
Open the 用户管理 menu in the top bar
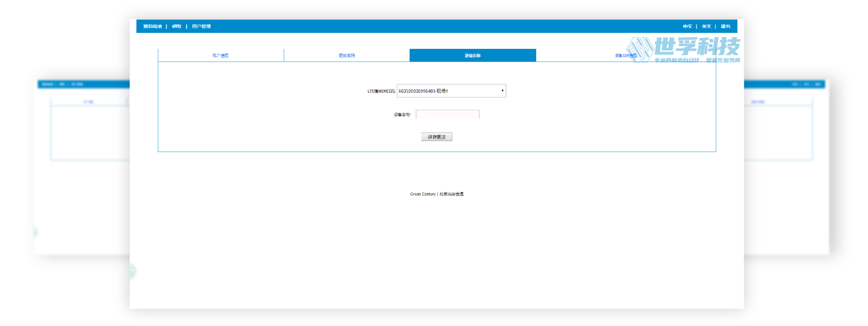201,26
